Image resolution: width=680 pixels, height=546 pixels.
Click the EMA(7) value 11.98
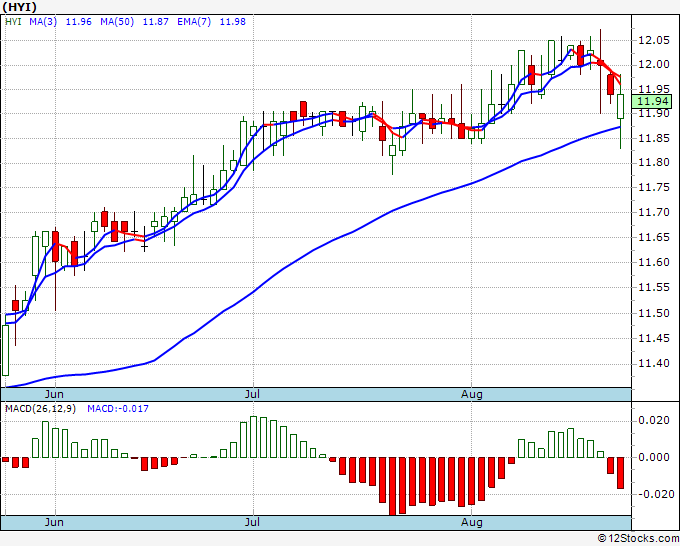tap(232, 22)
